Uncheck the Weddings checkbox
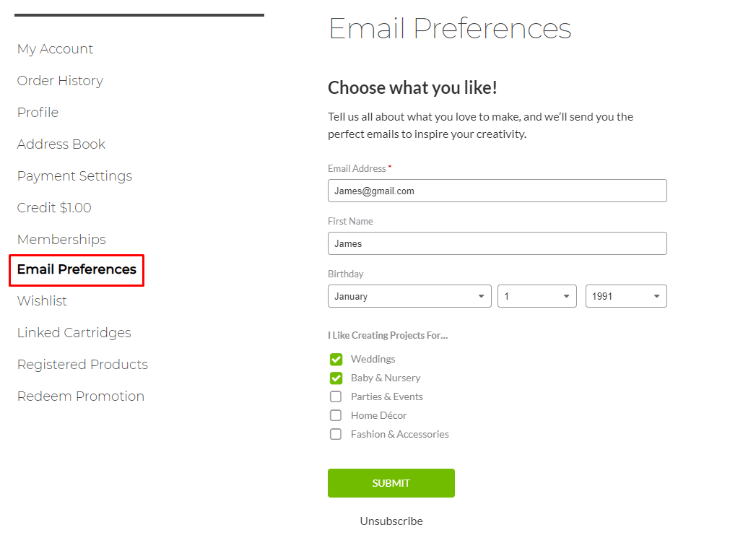The width and height of the screenshot is (756, 538). coord(336,359)
